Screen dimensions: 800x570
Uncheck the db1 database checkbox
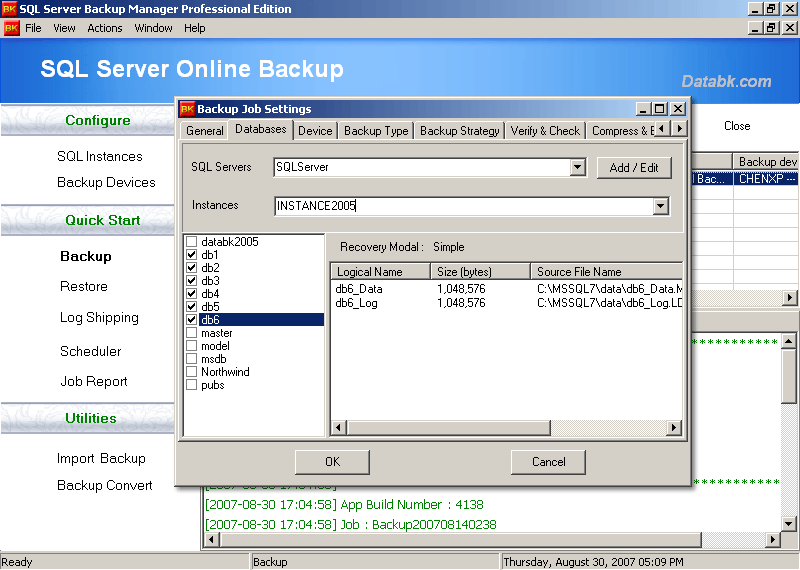point(192,255)
